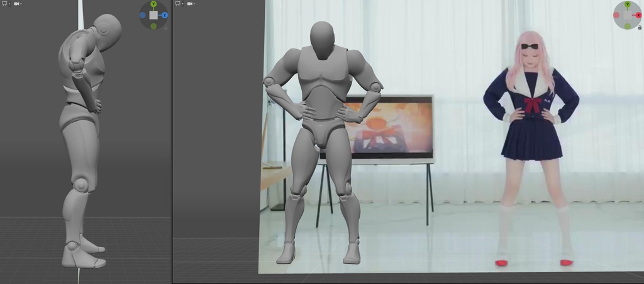
Task: Select the negative Y dot on right gizmo
Action: coord(628,26)
